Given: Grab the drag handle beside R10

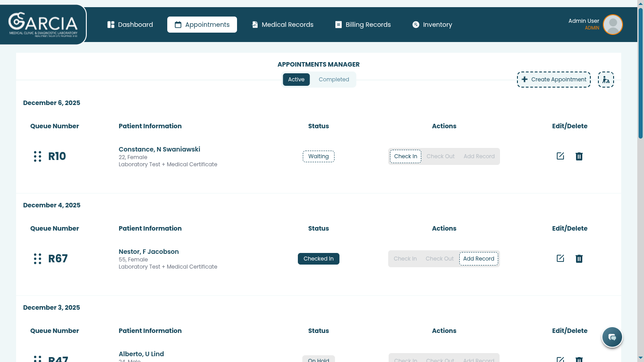Looking at the screenshot, I should (38, 156).
